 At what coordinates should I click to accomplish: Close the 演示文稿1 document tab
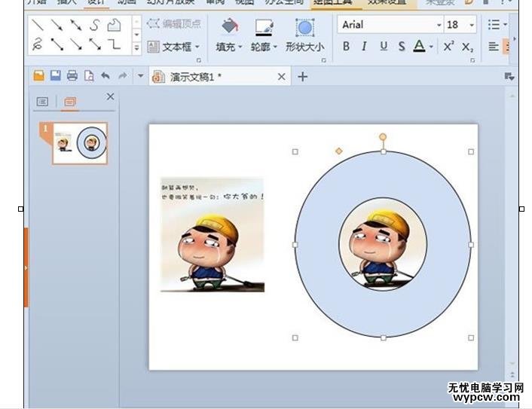click(x=281, y=77)
